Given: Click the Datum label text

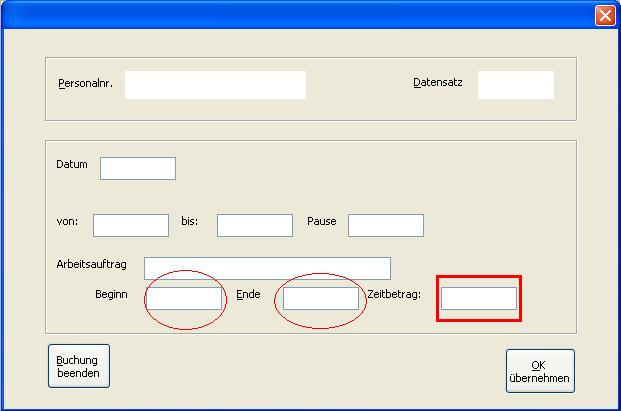Looking at the screenshot, I should tap(73, 164).
